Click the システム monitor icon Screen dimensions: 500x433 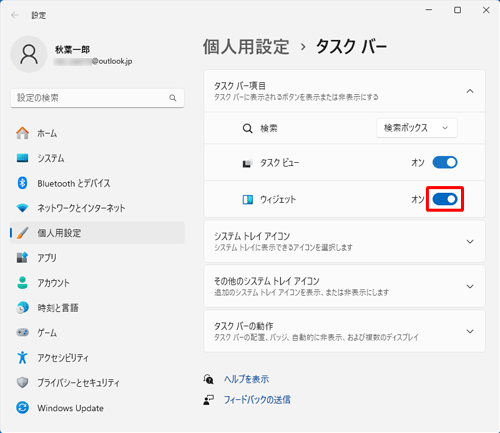coord(22,158)
